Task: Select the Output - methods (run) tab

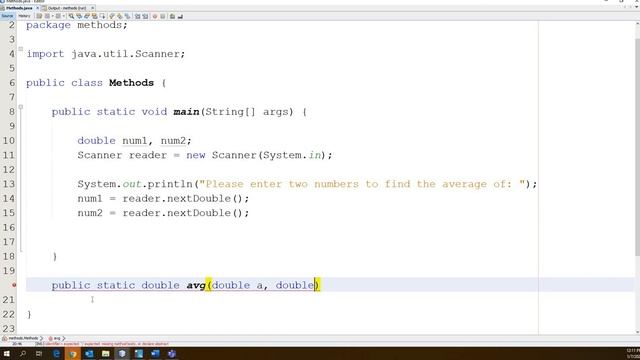Action: [66, 8]
